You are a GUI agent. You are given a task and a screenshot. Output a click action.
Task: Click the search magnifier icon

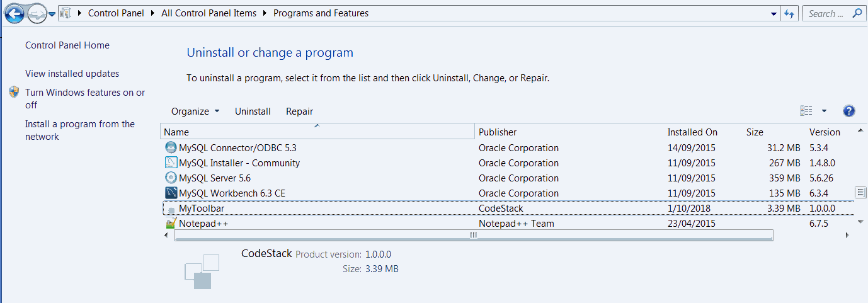pyautogui.click(x=856, y=13)
